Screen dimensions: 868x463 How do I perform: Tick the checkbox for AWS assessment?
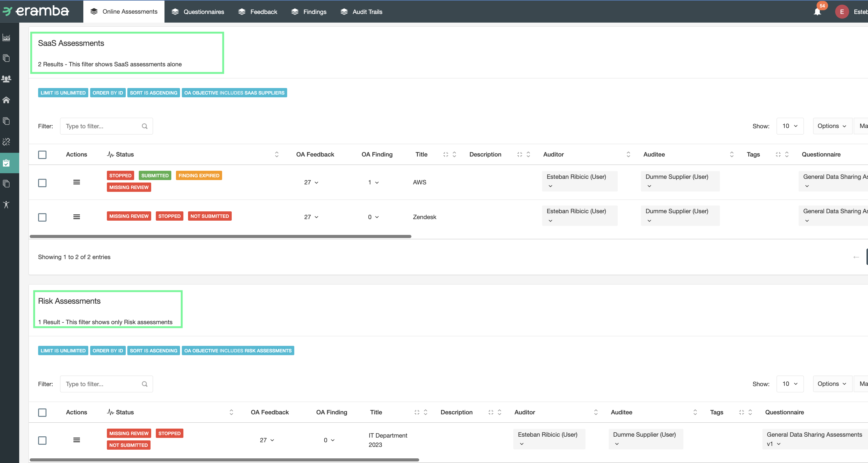(x=42, y=183)
